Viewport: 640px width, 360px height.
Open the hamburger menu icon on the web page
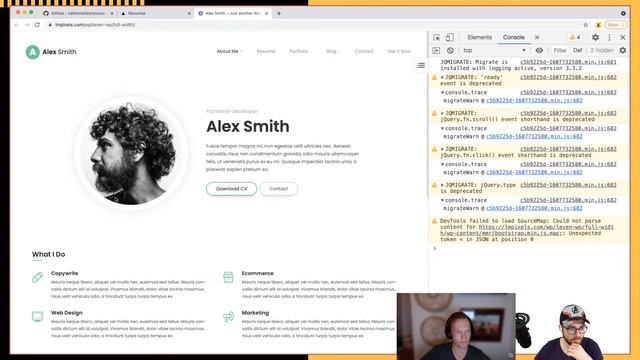421,65
